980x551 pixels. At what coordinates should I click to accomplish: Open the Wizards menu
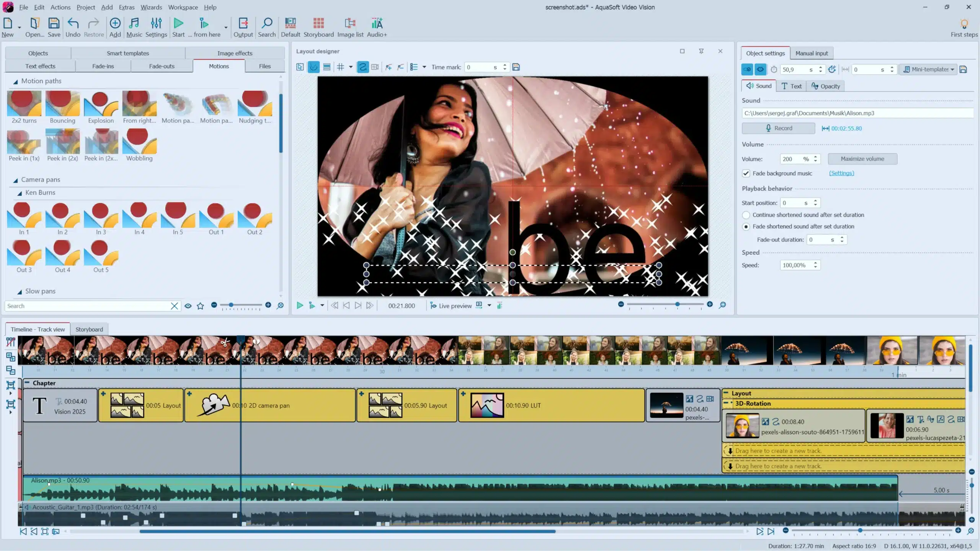(151, 7)
